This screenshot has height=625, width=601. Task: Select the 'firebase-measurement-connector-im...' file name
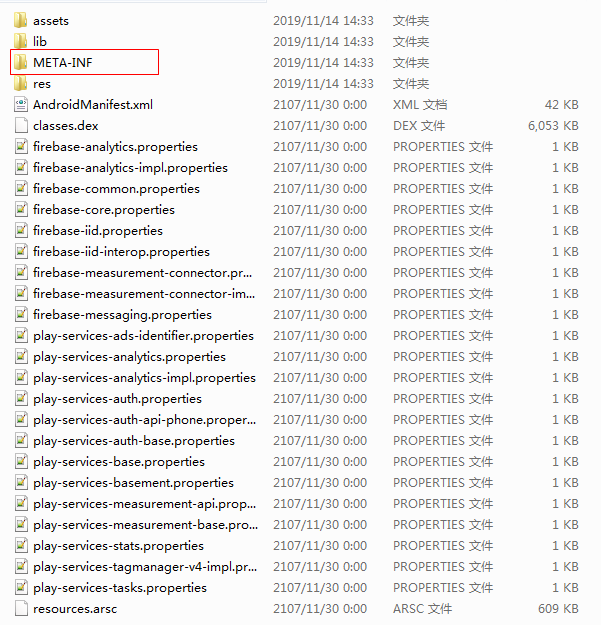pyautogui.click(x=144, y=294)
